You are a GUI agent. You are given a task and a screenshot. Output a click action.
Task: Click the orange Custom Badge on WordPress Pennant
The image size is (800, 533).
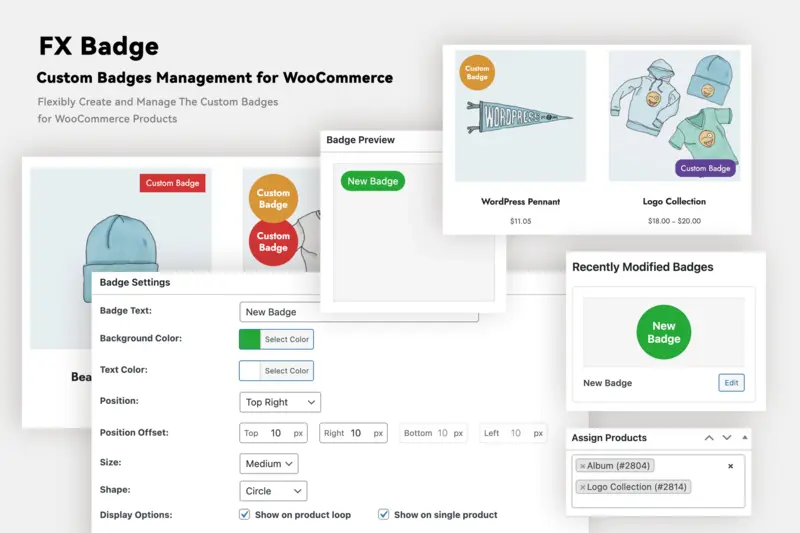click(x=477, y=73)
